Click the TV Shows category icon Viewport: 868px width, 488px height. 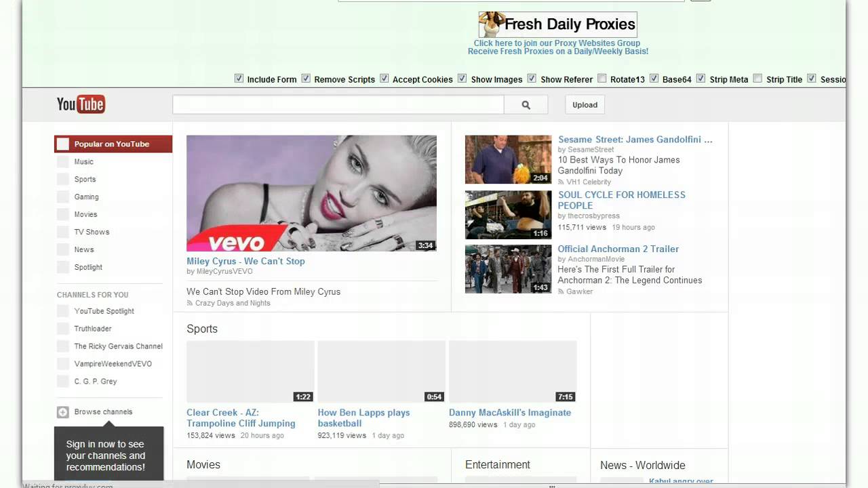(x=63, y=232)
